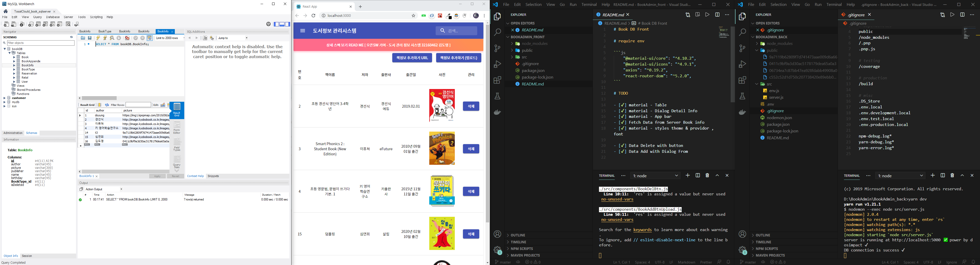The width and height of the screenshot is (980, 265).
Task: Expand the customer schema in Navigator
Action: [x=5, y=98]
